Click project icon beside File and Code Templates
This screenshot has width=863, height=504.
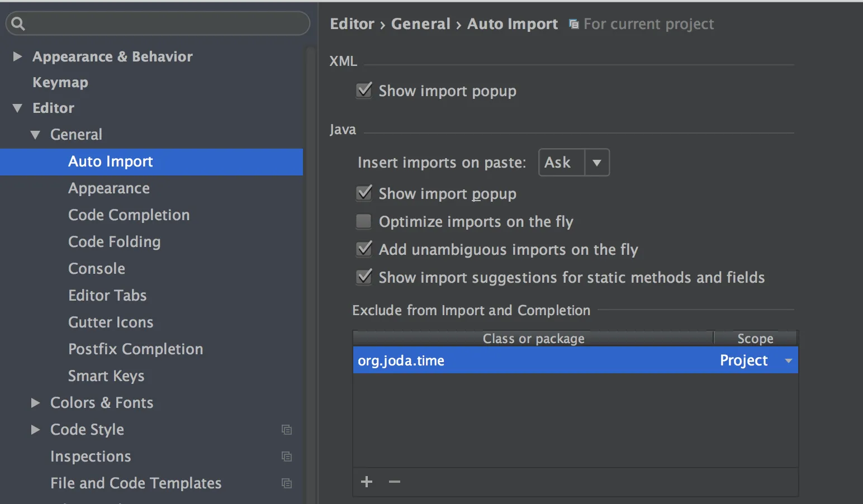(287, 483)
